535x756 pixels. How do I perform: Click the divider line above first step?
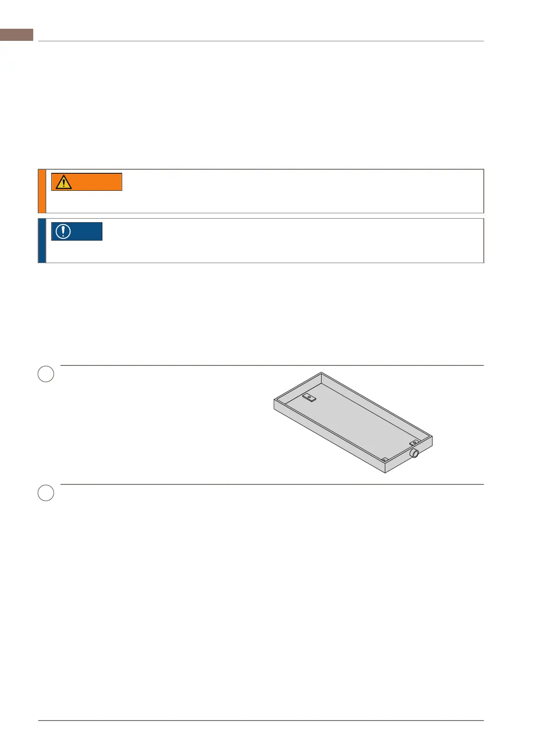click(272, 365)
